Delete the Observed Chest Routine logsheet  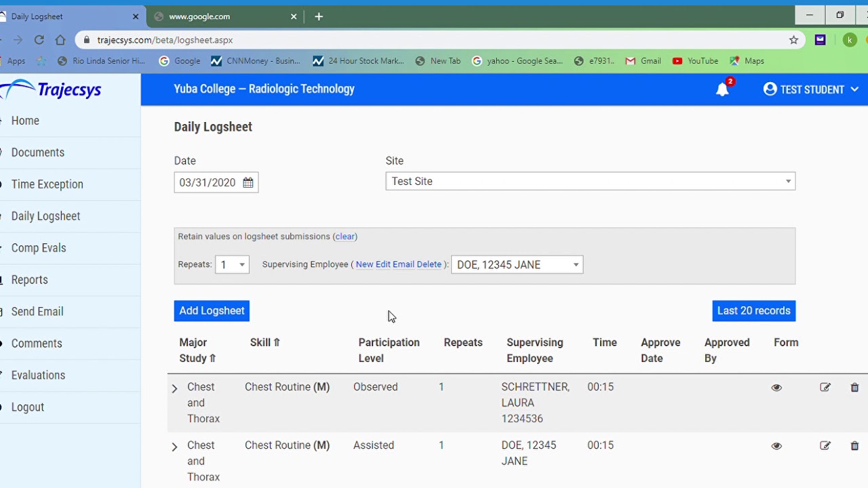(x=854, y=388)
